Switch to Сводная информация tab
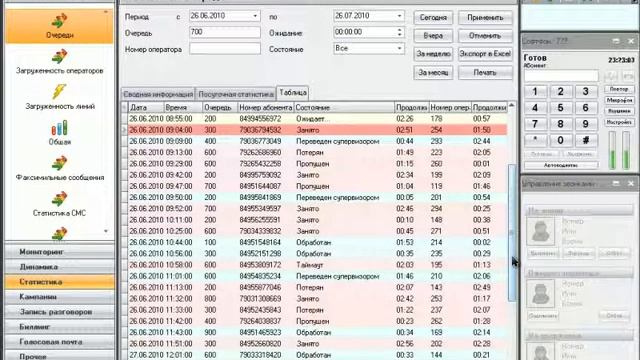The width and height of the screenshot is (640, 360). click(x=158, y=94)
